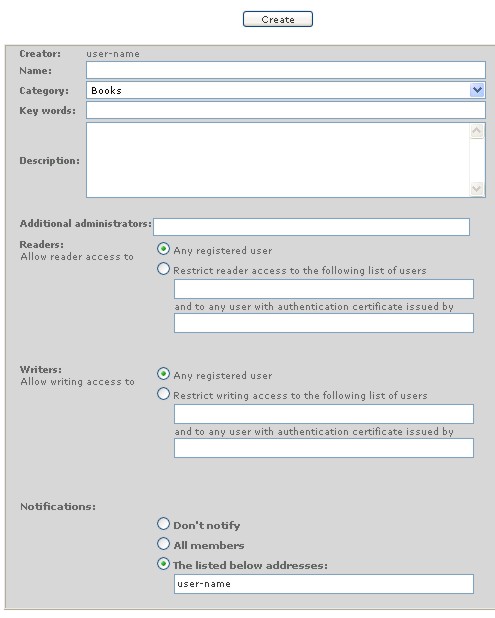Viewport: 495px width, 618px height.
Task: Select Writers Any registered user option
Action: (163, 374)
